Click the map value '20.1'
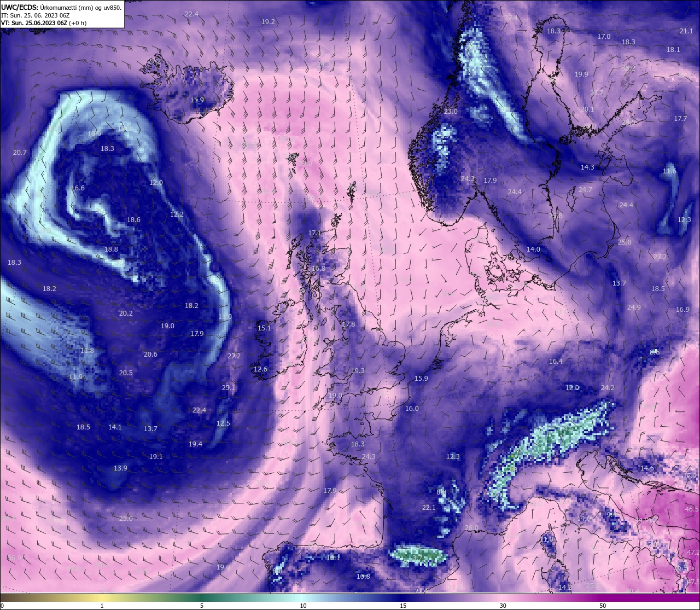Viewport: 700px width, 610px height. (x=587, y=109)
